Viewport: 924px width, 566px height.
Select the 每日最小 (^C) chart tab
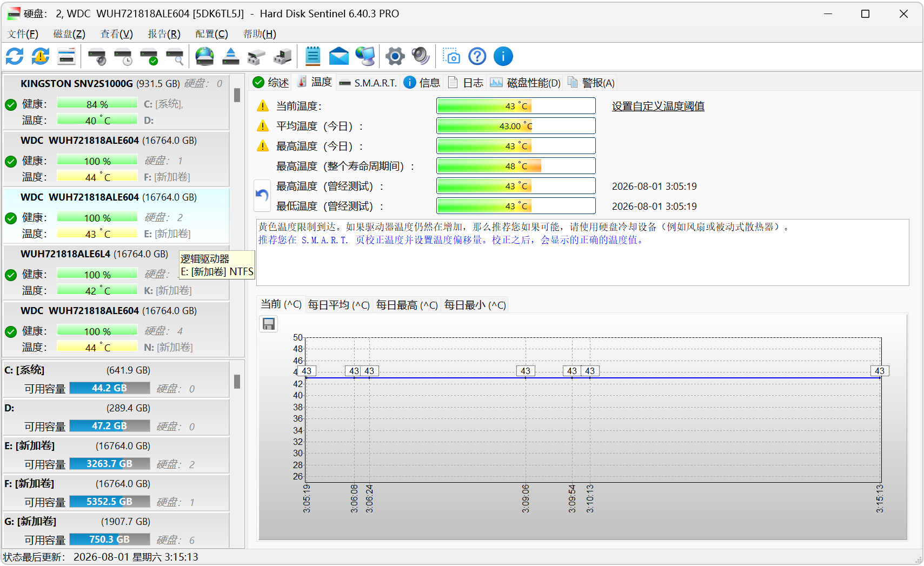coord(475,305)
